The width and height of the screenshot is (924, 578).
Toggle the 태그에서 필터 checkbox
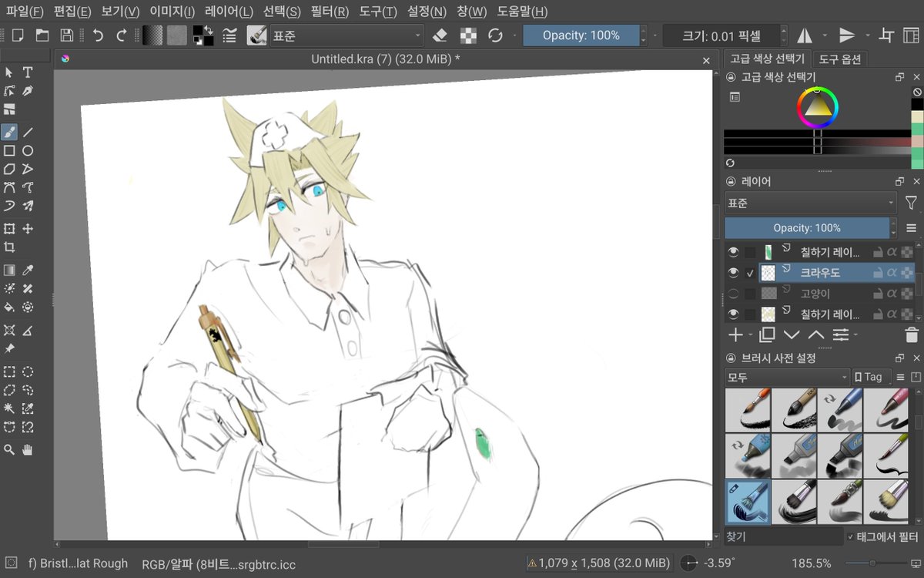(x=850, y=536)
